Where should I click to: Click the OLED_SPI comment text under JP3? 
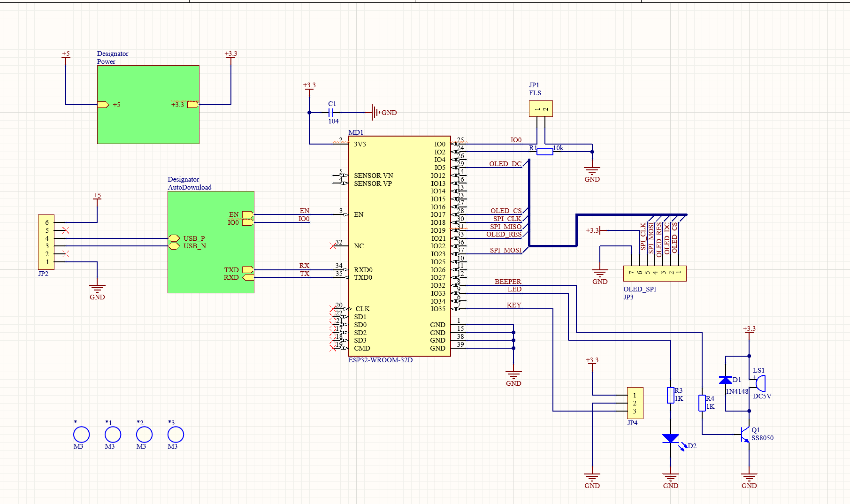(x=640, y=289)
